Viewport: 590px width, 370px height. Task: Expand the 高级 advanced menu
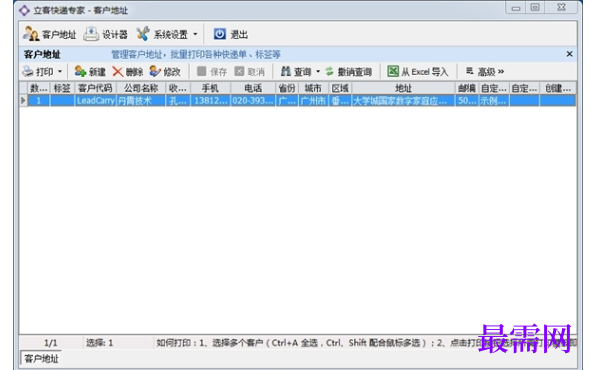click(x=485, y=71)
